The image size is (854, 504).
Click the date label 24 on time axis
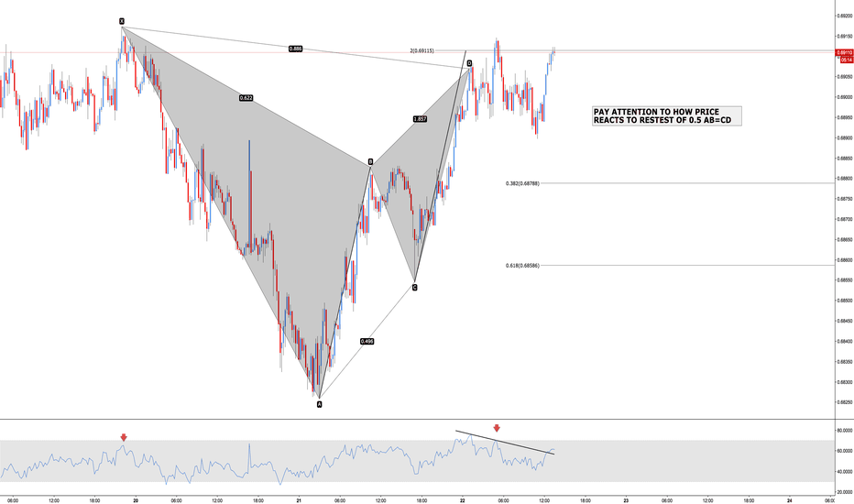(x=790, y=500)
